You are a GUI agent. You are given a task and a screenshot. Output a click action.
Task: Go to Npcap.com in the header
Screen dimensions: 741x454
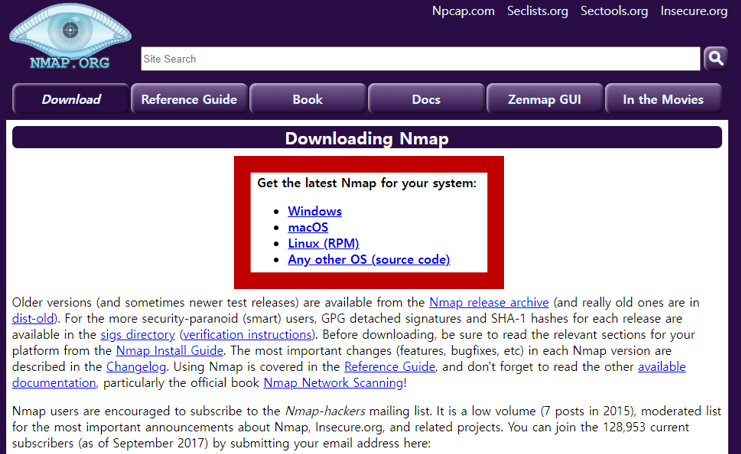(463, 11)
